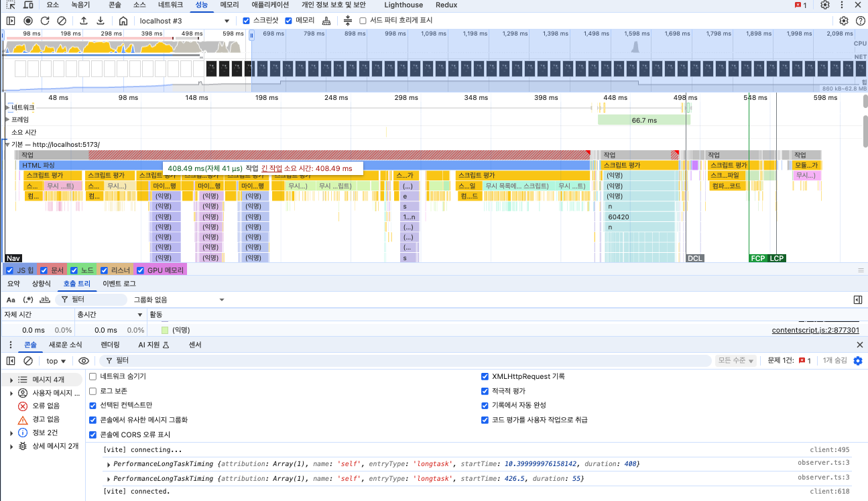This screenshot has width=868, height=501.
Task: Open DevTools settings gear at top
Action: tap(825, 5)
